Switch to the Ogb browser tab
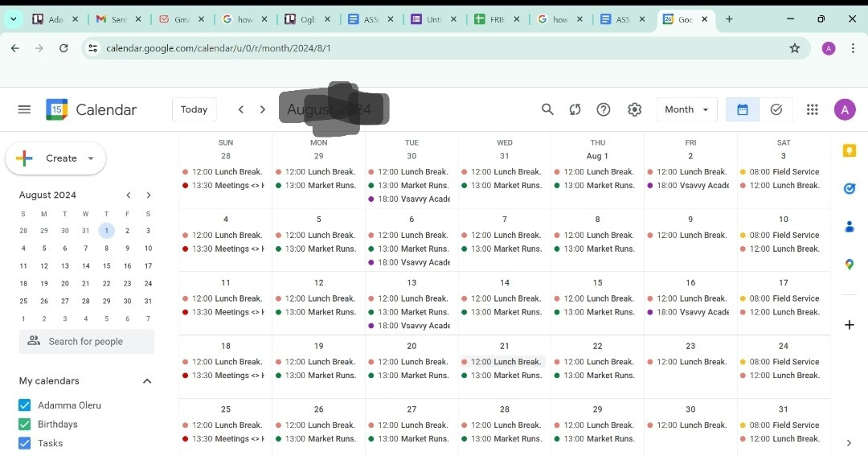868x456 pixels. click(307, 18)
